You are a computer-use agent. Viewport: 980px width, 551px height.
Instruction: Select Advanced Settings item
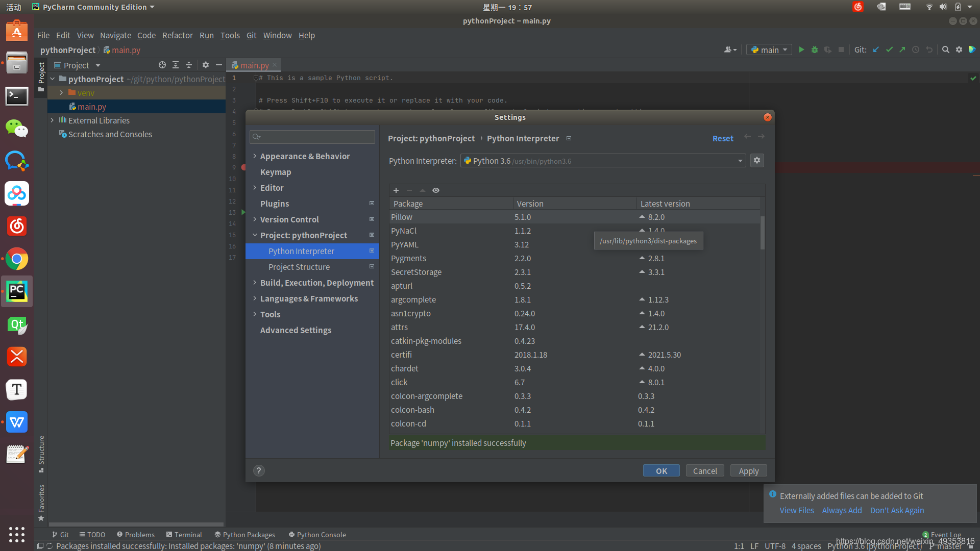[296, 330]
